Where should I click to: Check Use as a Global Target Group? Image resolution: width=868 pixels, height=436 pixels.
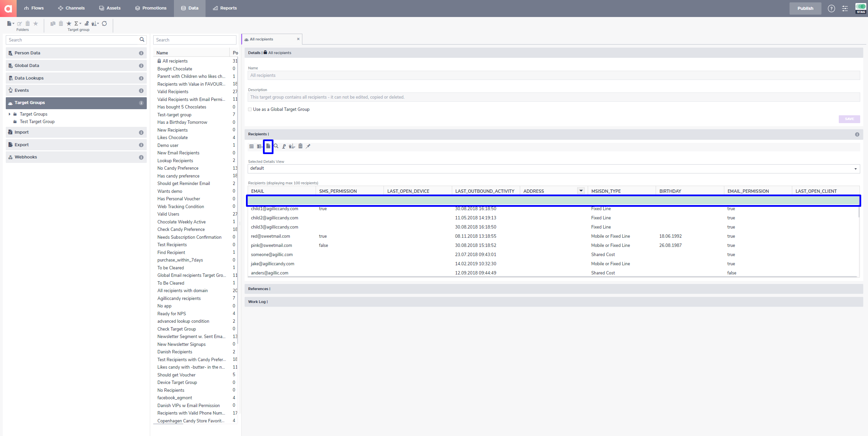[250, 110]
